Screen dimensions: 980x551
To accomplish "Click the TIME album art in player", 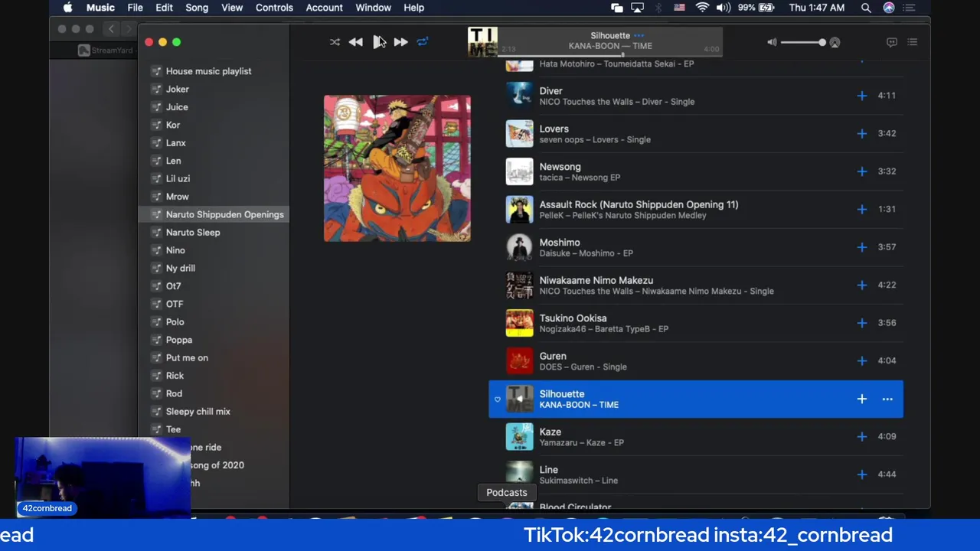I will (x=482, y=42).
